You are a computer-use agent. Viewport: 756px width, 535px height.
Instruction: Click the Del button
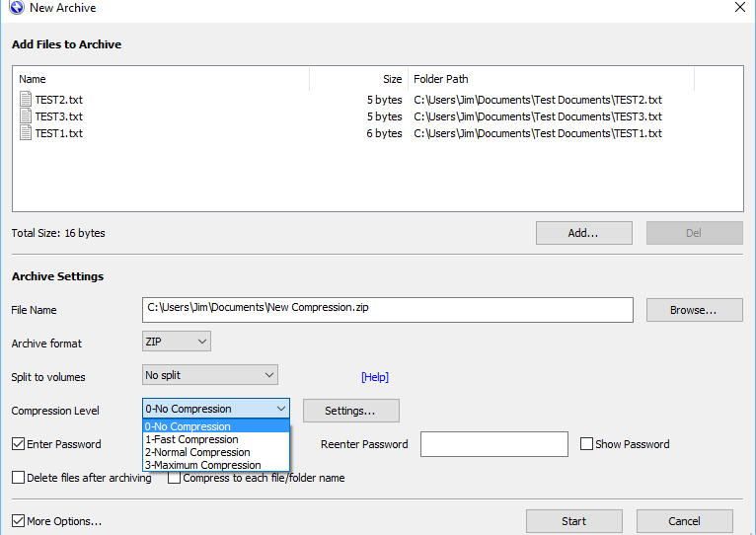click(694, 233)
